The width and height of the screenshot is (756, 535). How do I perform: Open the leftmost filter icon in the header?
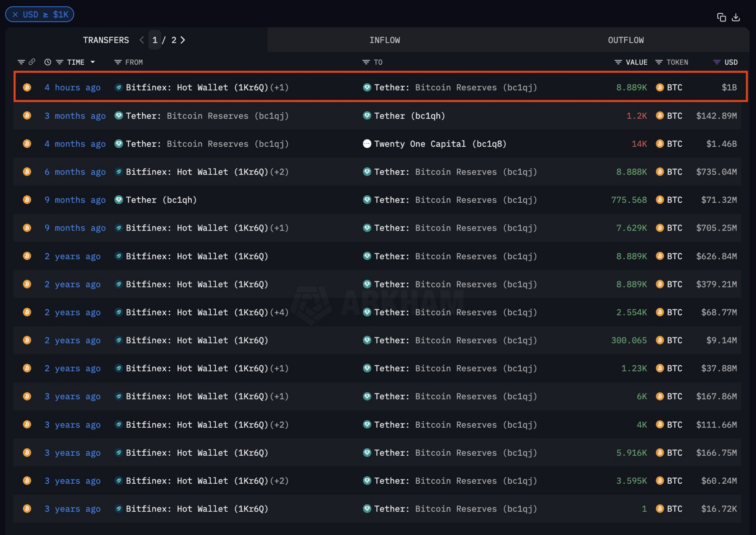tap(21, 62)
